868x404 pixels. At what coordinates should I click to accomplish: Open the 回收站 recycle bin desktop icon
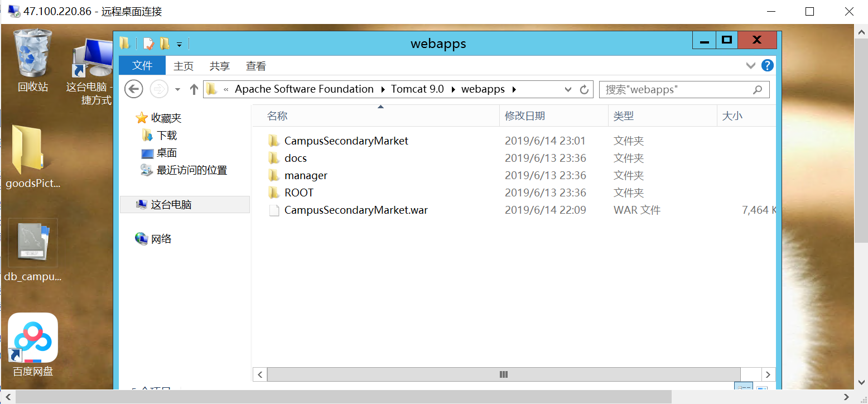pos(33,60)
